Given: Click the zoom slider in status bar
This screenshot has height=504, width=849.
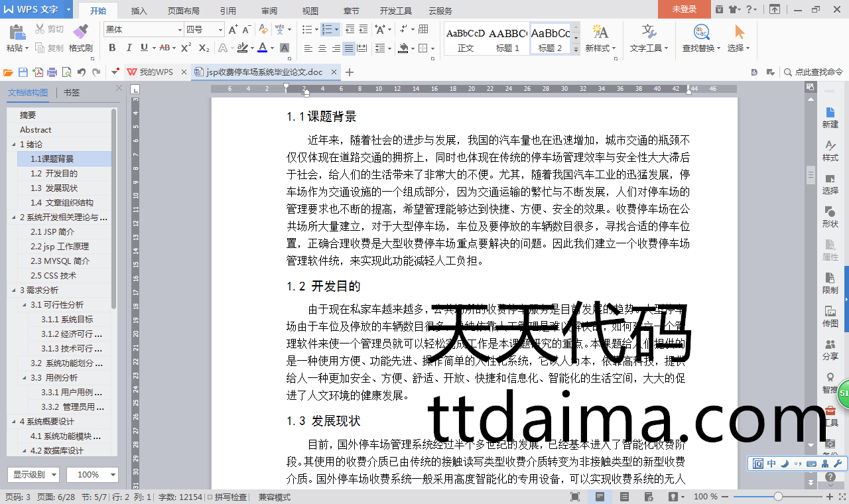Looking at the screenshot, I should (778, 497).
